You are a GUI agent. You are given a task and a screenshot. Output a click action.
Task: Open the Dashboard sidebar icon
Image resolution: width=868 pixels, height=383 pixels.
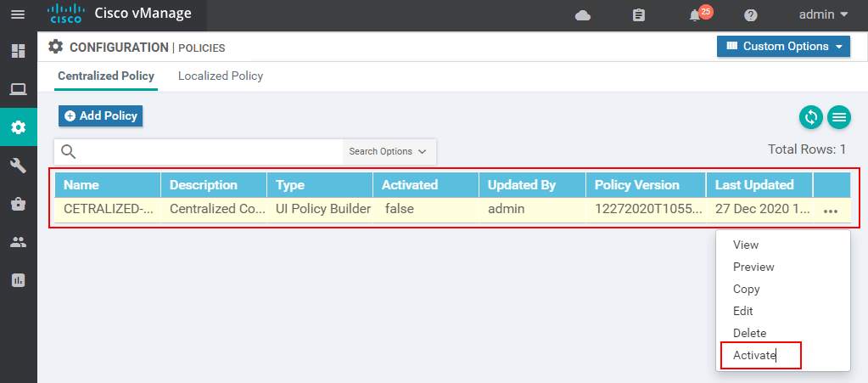pyautogui.click(x=18, y=51)
